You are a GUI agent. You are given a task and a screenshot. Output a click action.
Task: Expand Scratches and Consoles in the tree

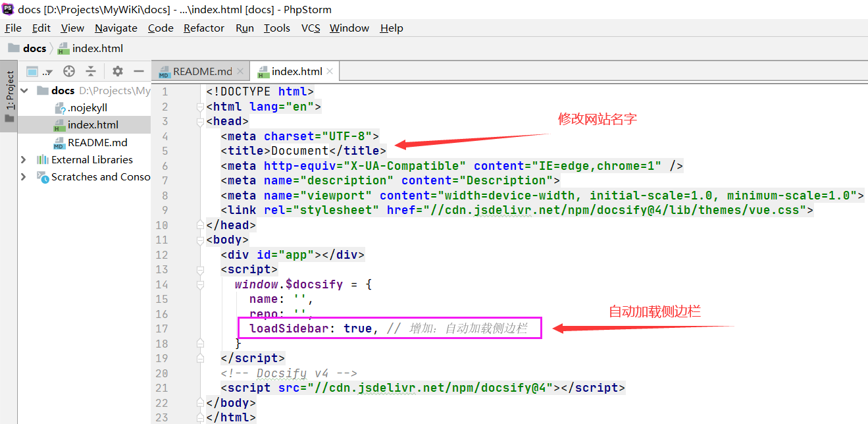(24, 176)
